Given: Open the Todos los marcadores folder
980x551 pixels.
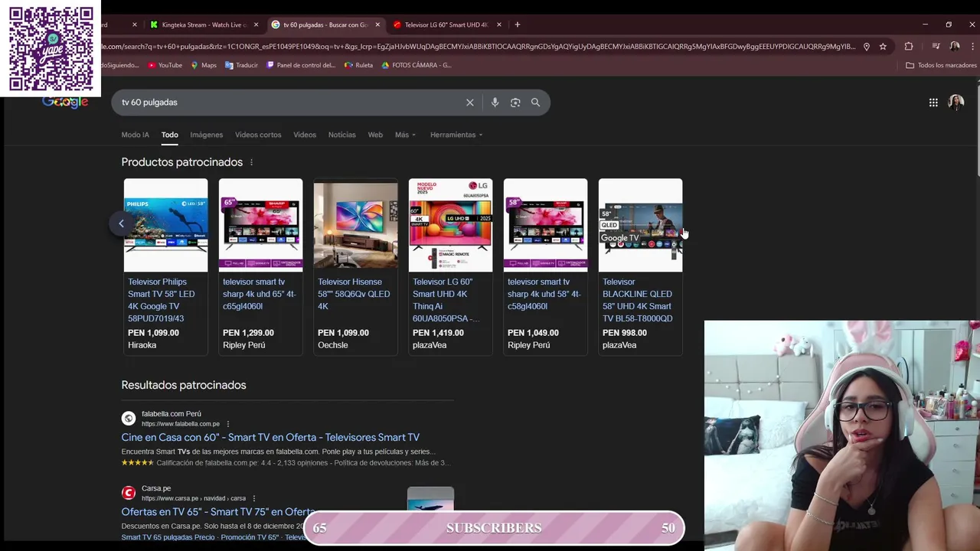Looking at the screenshot, I should pyautogui.click(x=941, y=65).
